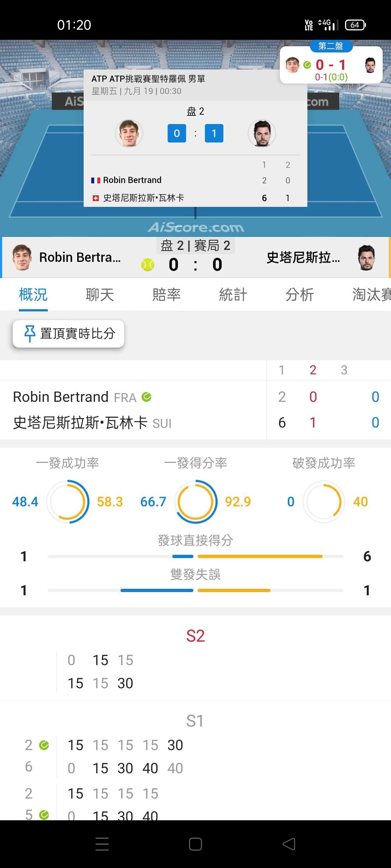Viewport: 391px width, 868px height.
Task: Switch to the 聊天 tab
Action: (x=100, y=294)
